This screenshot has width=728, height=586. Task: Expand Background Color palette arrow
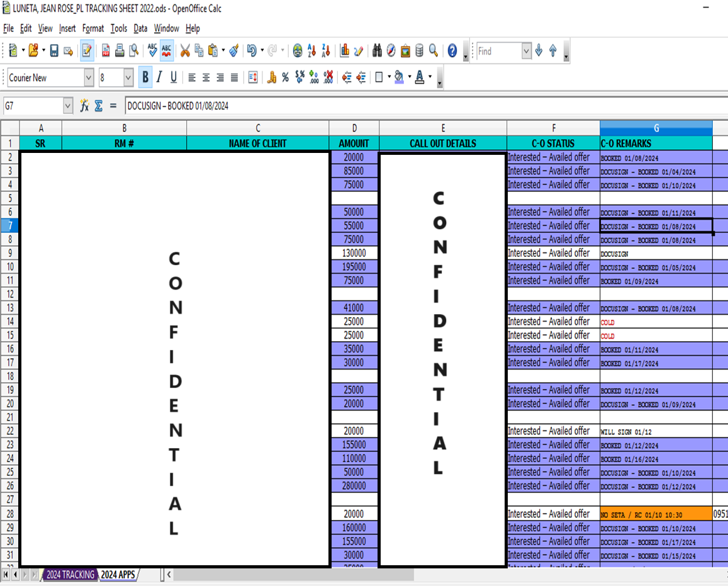[x=410, y=77]
